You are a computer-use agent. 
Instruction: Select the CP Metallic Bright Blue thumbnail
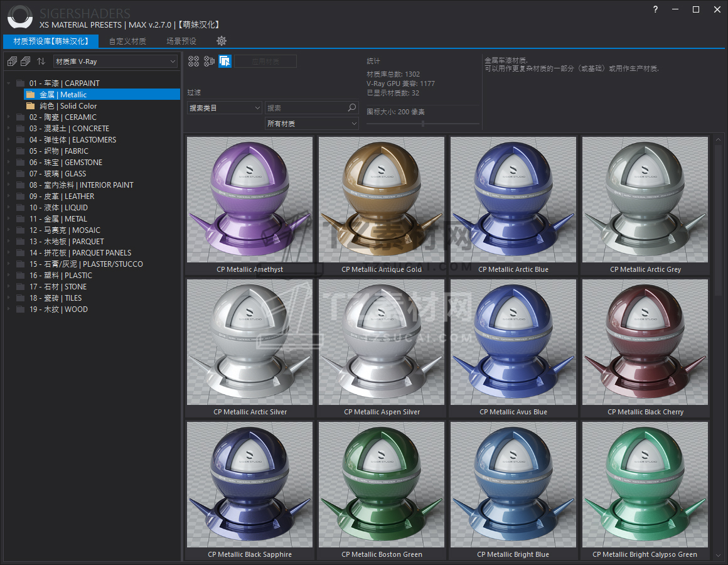[513, 485]
